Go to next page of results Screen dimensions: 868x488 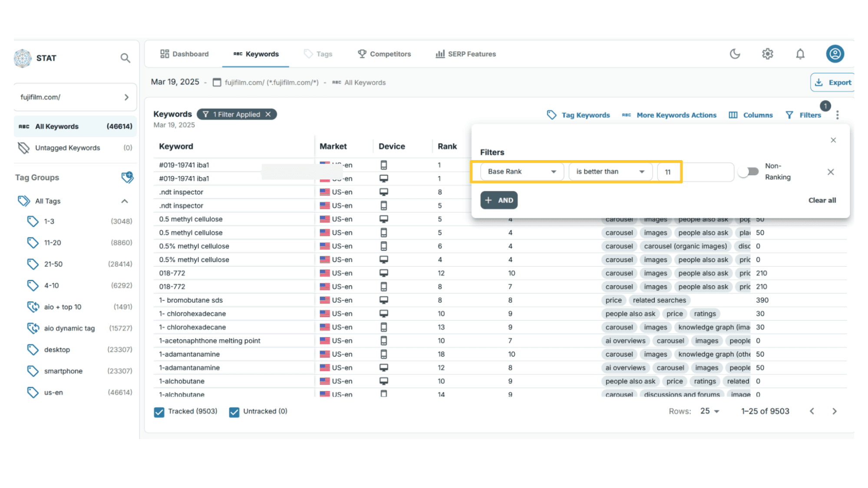click(x=834, y=411)
